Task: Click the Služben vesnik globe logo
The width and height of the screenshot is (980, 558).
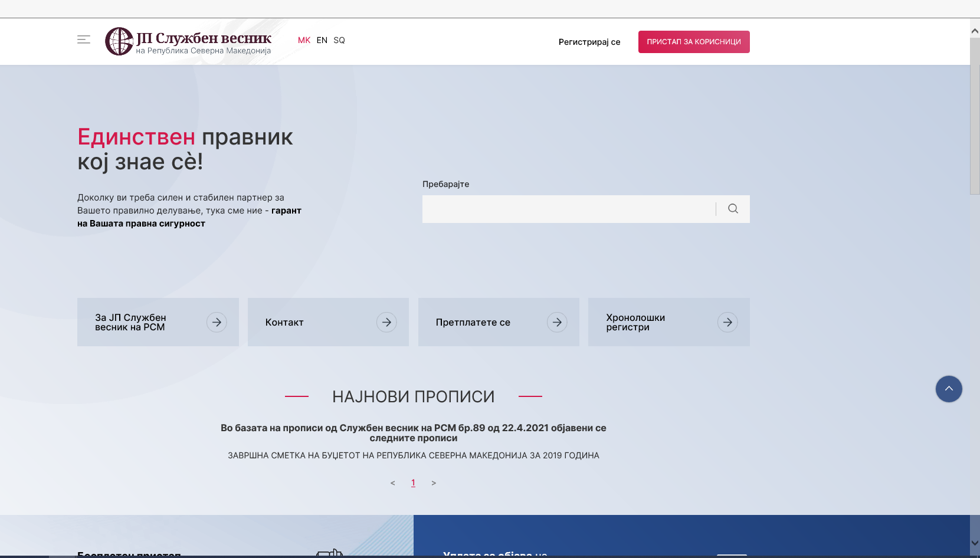Action: (x=119, y=41)
